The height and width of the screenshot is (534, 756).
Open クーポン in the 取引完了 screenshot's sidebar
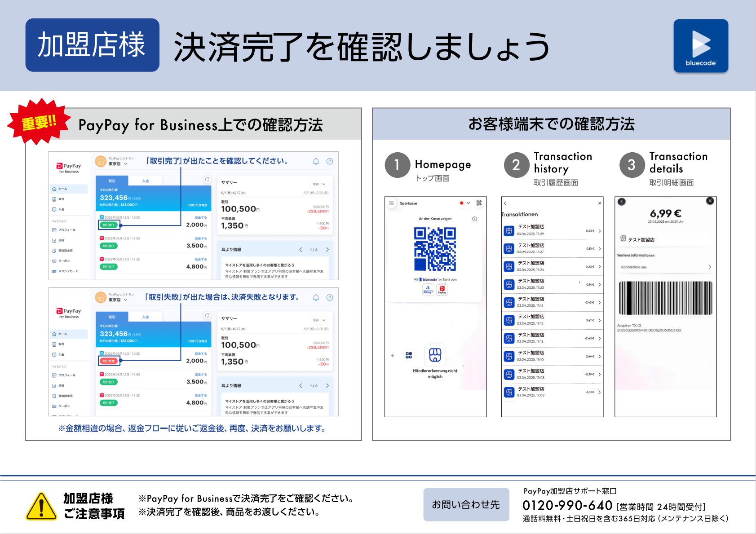click(61, 261)
